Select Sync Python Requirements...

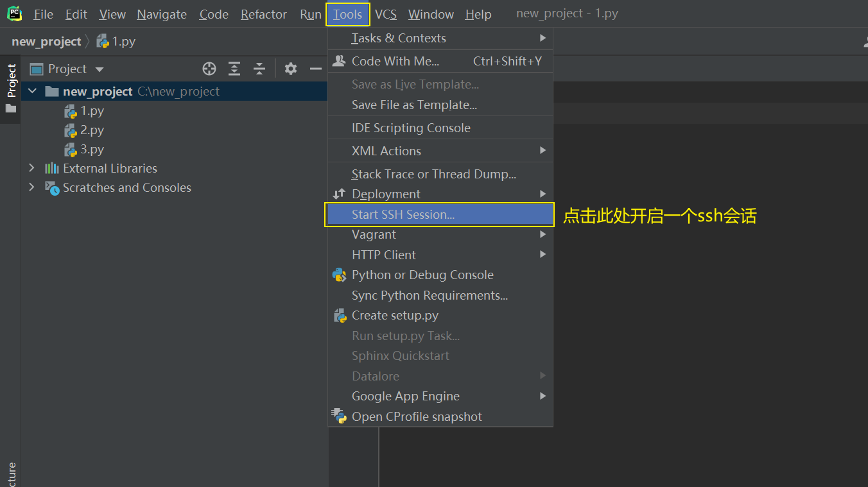coord(440,295)
